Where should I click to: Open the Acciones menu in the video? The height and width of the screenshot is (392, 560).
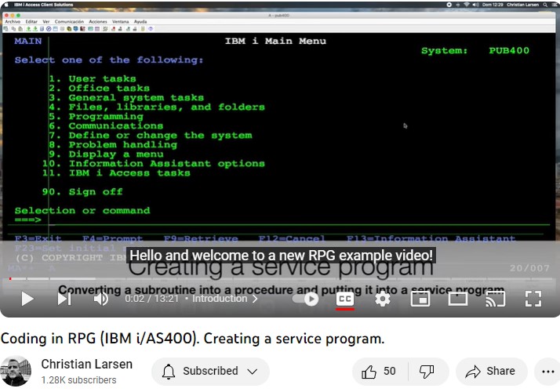pyautogui.click(x=98, y=22)
